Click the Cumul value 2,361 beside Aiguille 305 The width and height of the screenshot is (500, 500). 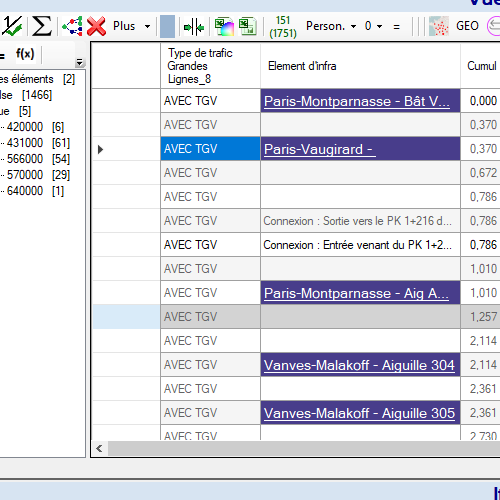pyautogui.click(x=483, y=413)
